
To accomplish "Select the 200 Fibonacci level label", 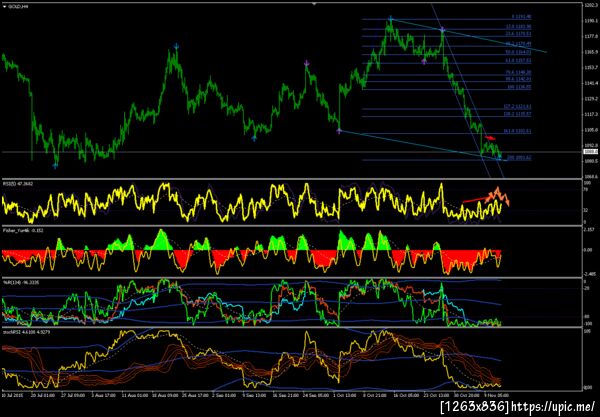I will pyautogui.click(x=519, y=158).
